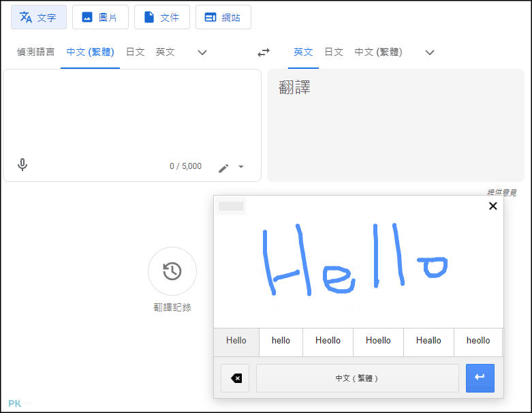The width and height of the screenshot is (532, 413).
Task: Click the handwriting panel drag handle
Action: click(x=231, y=206)
